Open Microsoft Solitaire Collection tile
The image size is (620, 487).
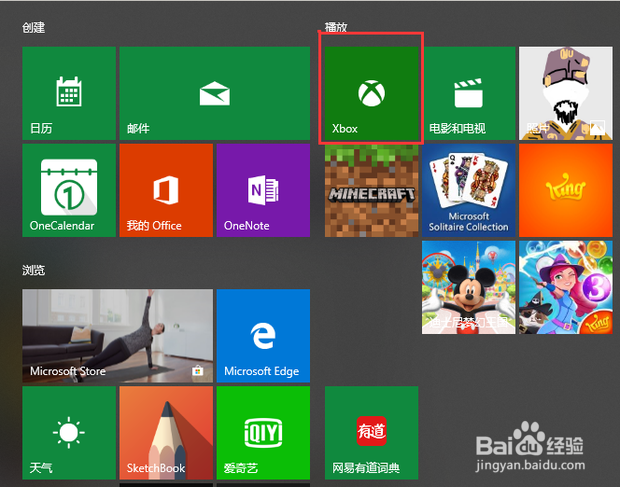(x=469, y=190)
